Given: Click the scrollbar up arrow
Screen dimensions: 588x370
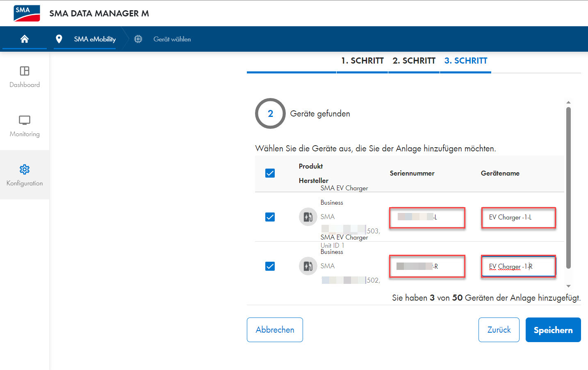Looking at the screenshot, I should coord(568,102).
